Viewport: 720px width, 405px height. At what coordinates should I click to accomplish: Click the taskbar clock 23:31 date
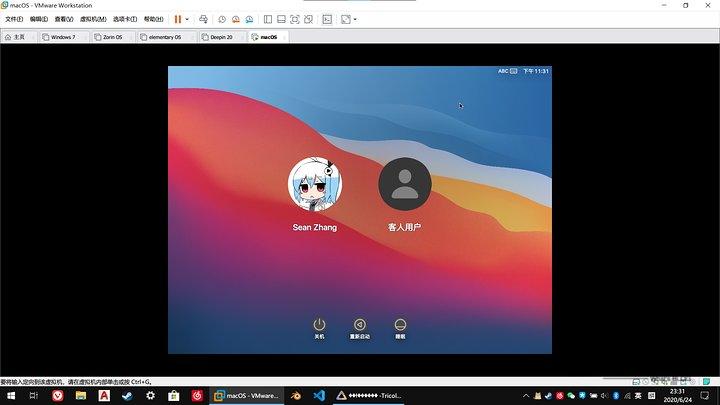[677, 396]
